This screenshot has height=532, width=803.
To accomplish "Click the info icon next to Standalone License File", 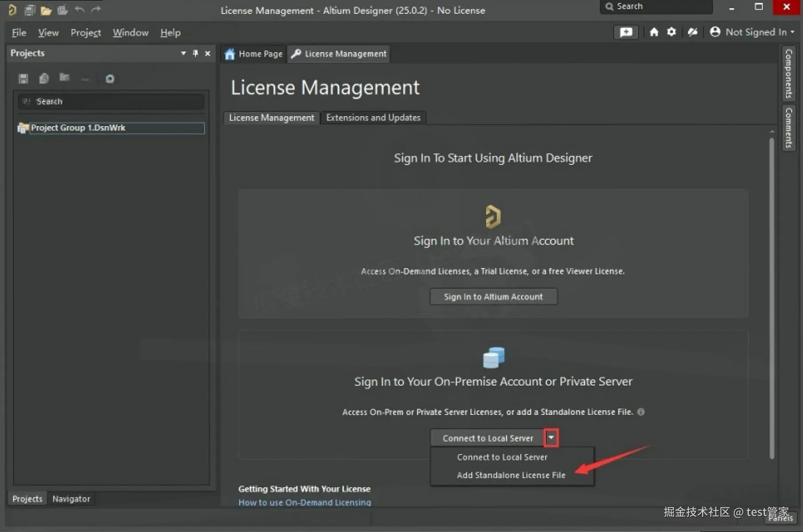I will (641, 412).
